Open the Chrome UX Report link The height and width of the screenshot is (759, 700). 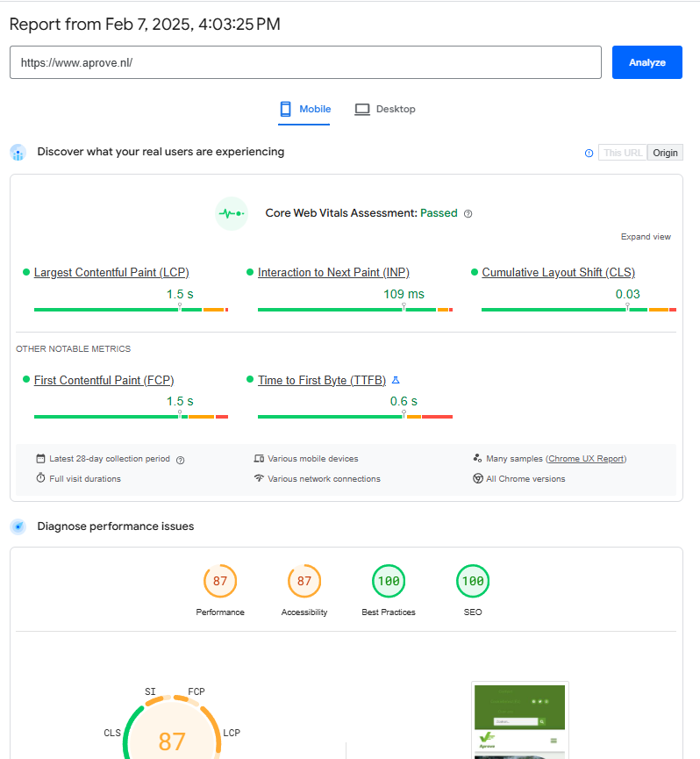click(x=586, y=459)
